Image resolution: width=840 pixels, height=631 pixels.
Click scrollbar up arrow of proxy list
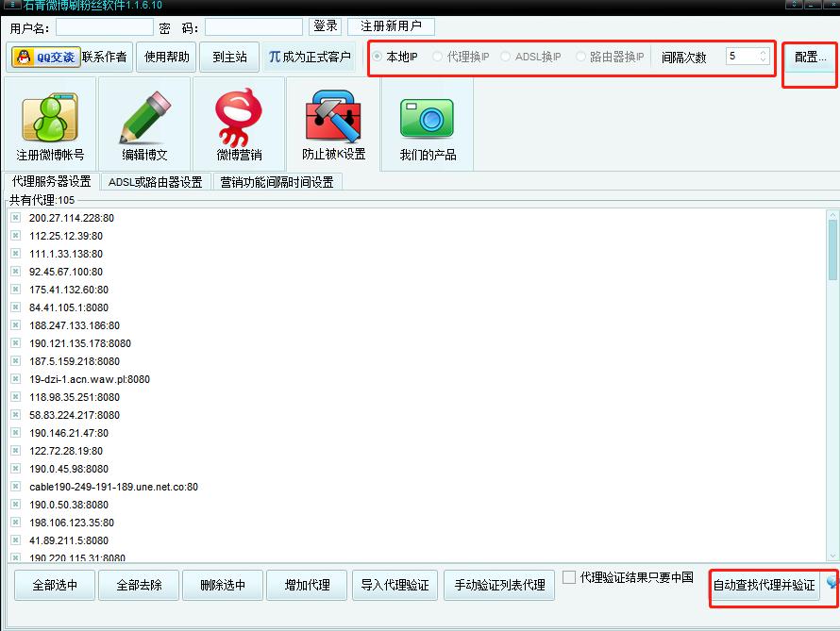[x=832, y=215]
